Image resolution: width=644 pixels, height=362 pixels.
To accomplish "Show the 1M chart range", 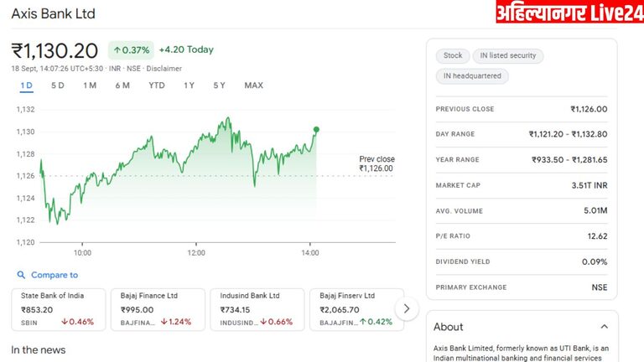I will point(90,85).
